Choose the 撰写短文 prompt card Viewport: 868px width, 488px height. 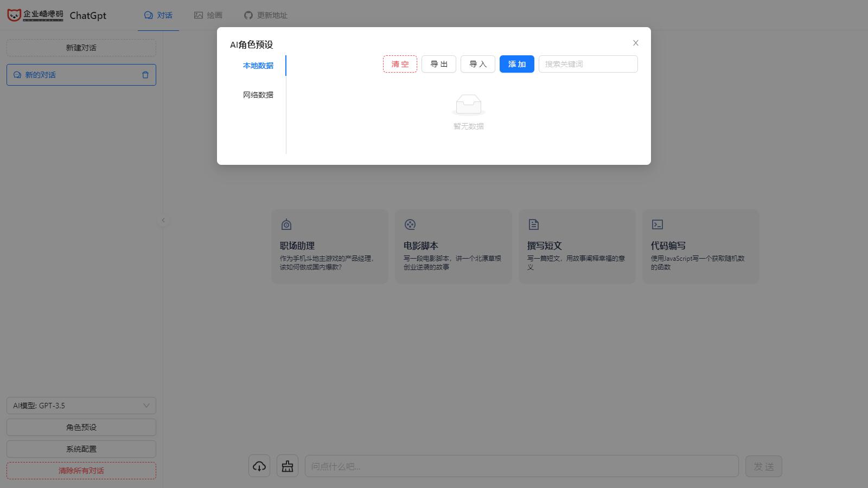[577, 247]
